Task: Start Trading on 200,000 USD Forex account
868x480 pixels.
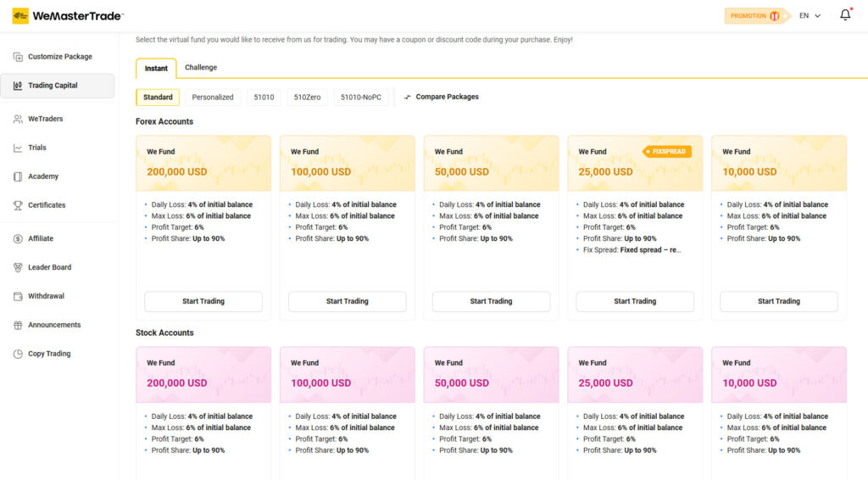Action: pos(203,301)
